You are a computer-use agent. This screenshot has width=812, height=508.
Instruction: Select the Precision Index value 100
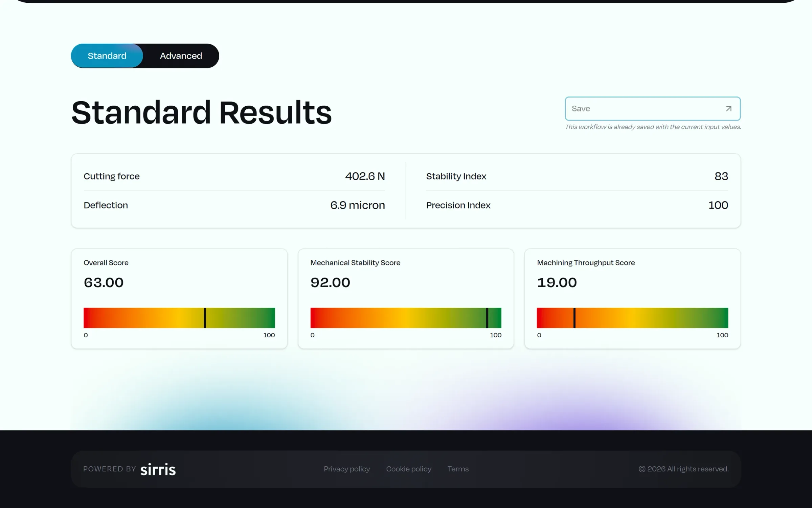pos(718,205)
